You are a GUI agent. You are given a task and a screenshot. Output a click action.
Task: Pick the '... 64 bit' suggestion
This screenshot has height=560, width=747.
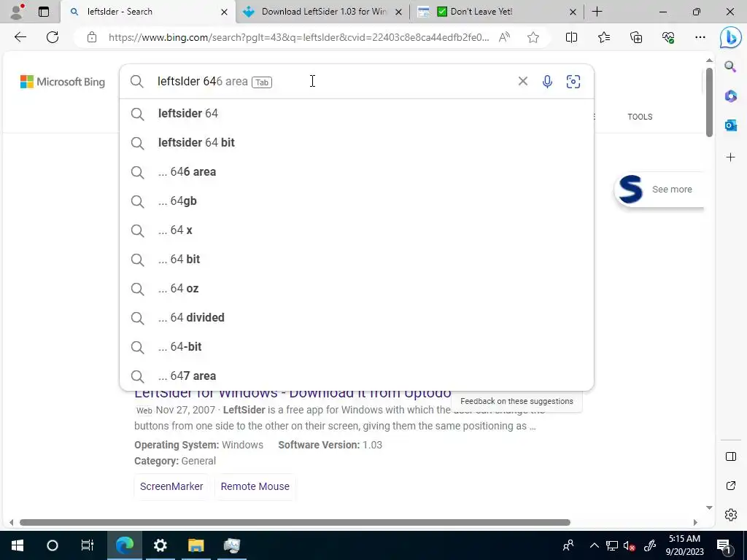(356, 259)
